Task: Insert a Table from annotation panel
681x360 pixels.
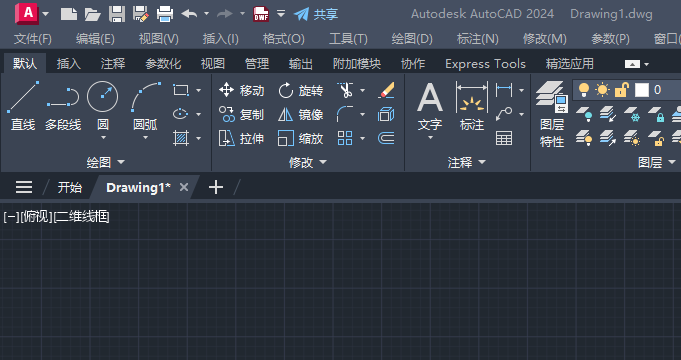Action: pos(504,139)
